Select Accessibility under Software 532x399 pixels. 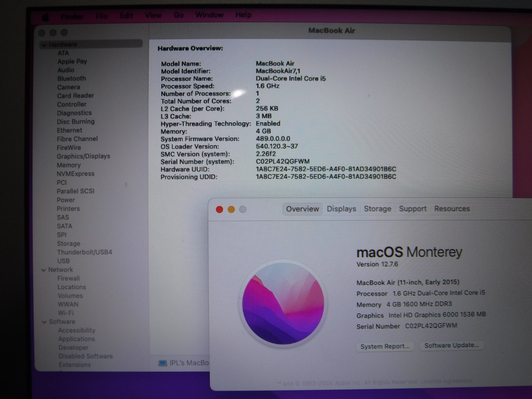point(77,331)
